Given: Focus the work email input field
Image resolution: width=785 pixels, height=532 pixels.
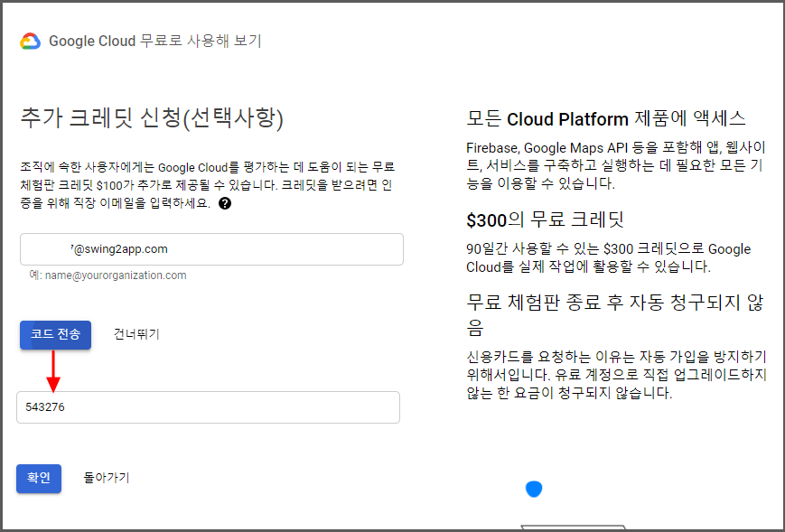Looking at the screenshot, I should pyautogui.click(x=210, y=249).
